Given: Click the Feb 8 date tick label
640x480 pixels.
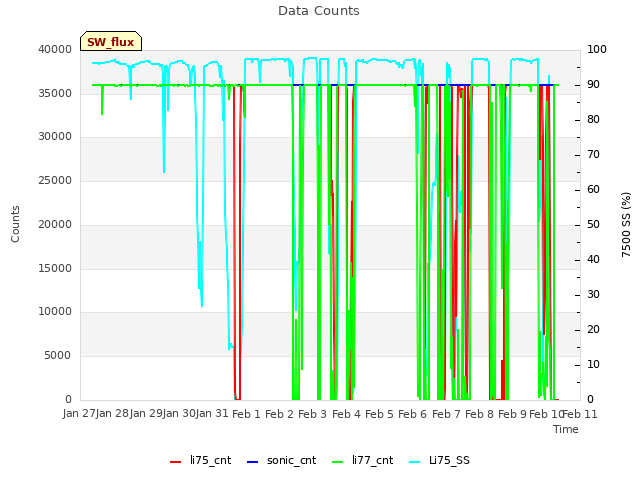Looking at the screenshot, I should coord(479,414).
